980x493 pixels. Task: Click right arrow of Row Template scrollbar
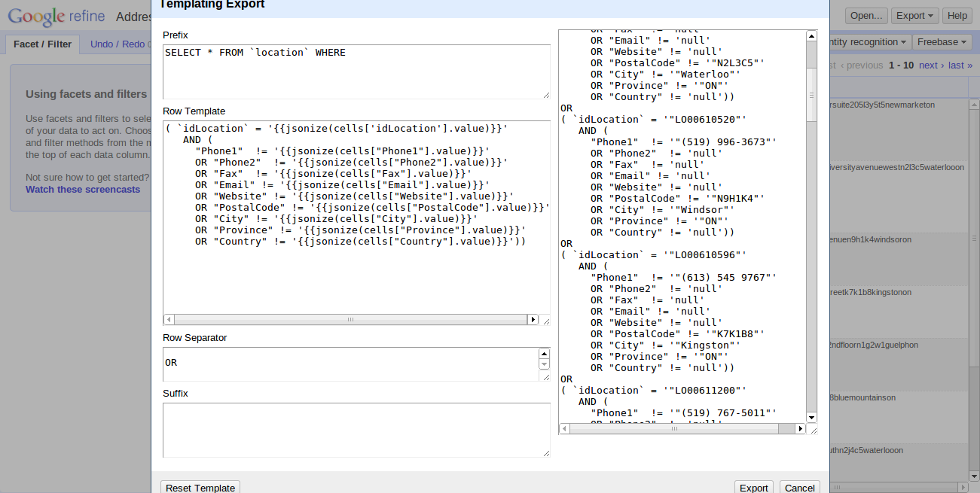coord(533,319)
